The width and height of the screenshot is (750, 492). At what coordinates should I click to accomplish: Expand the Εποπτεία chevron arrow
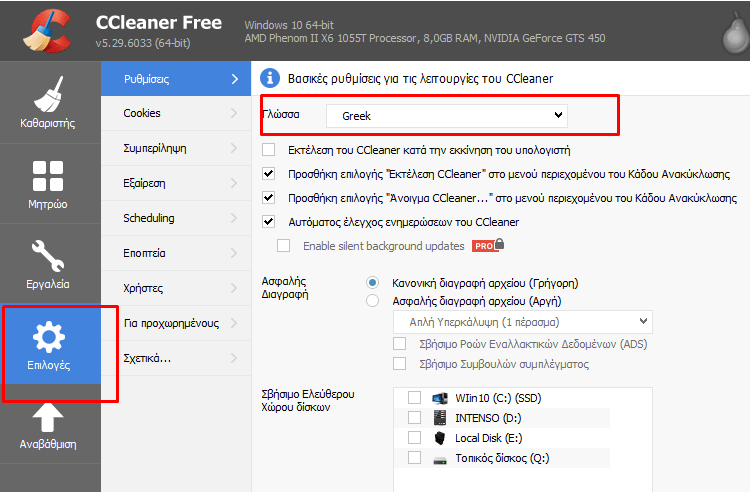pos(234,252)
